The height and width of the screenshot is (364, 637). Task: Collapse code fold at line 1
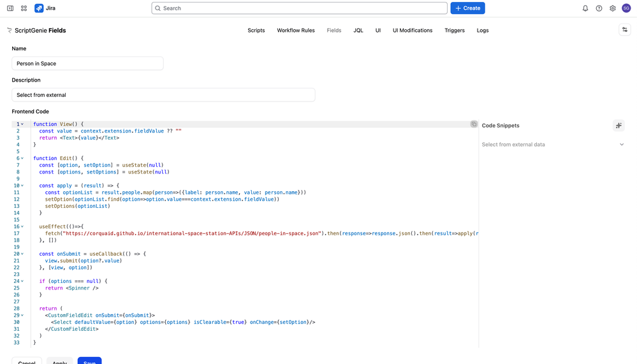22,124
